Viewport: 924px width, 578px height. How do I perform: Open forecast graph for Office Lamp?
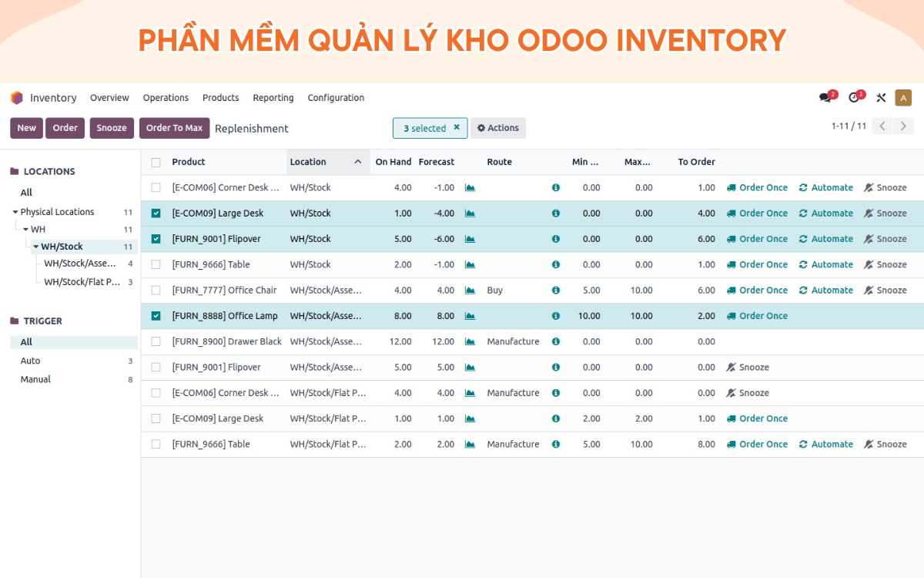(470, 316)
